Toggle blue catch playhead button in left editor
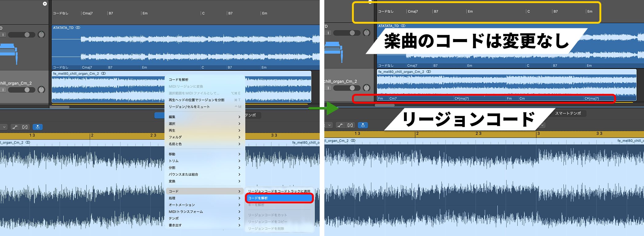 tap(38, 127)
